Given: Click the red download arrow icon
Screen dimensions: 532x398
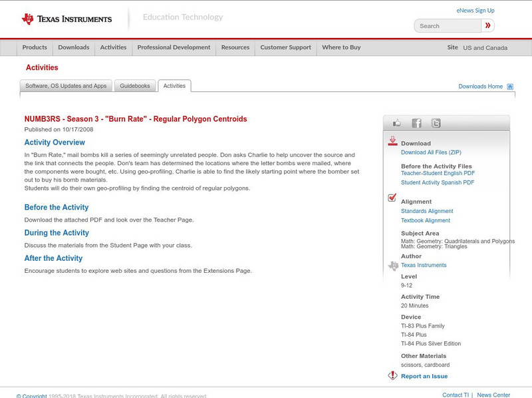Looking at the screenshot, I should point(392,141).
